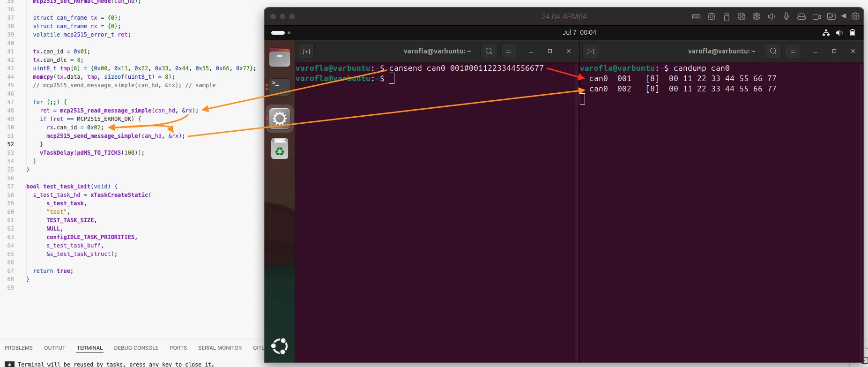Toggle the crossed-out globe network icon

(x=742, y=16)
